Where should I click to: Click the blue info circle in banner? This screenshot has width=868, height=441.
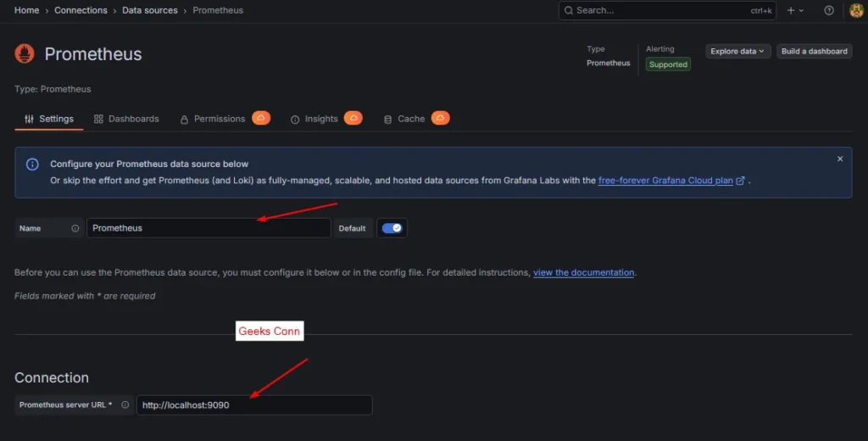tap(33, 165)
